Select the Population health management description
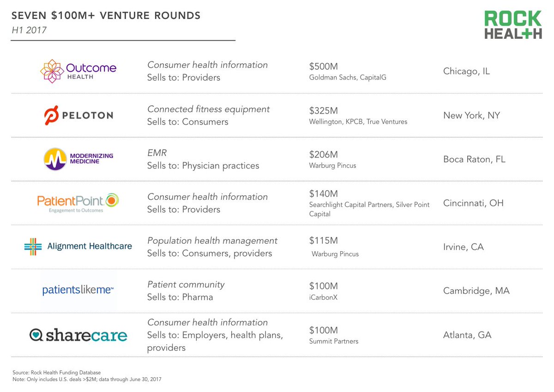554x392 pixels. pyautogui.click(x=212, y=241)
